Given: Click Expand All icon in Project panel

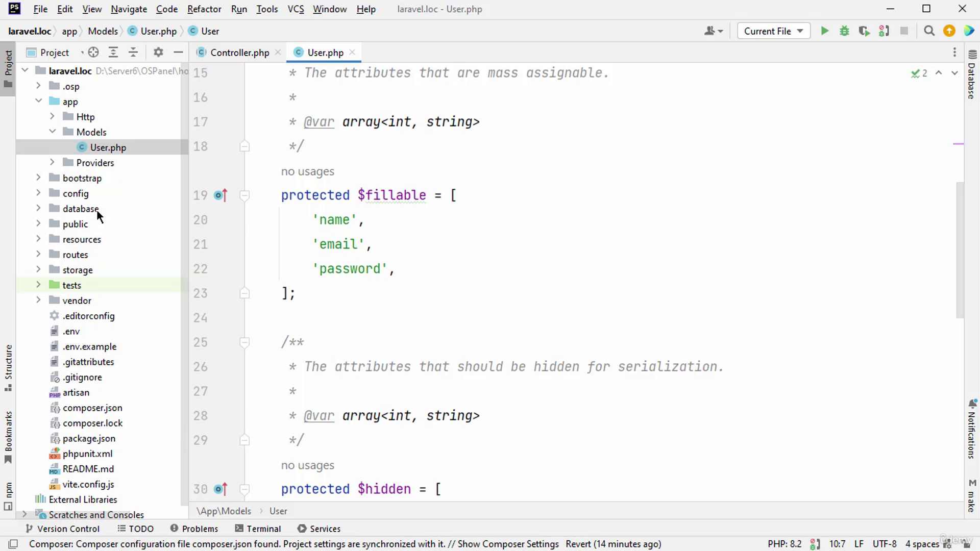Looking at the screenshot, I should click(x=113, y=53).
